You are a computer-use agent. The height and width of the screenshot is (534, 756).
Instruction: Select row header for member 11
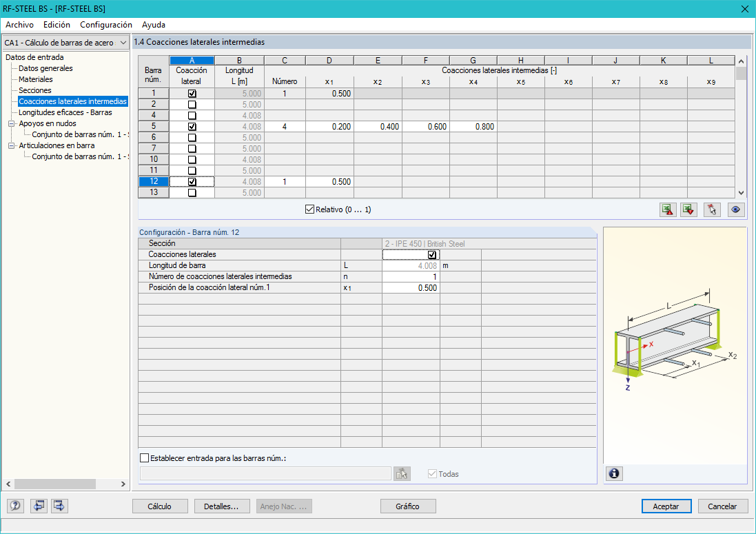point(153,170)
